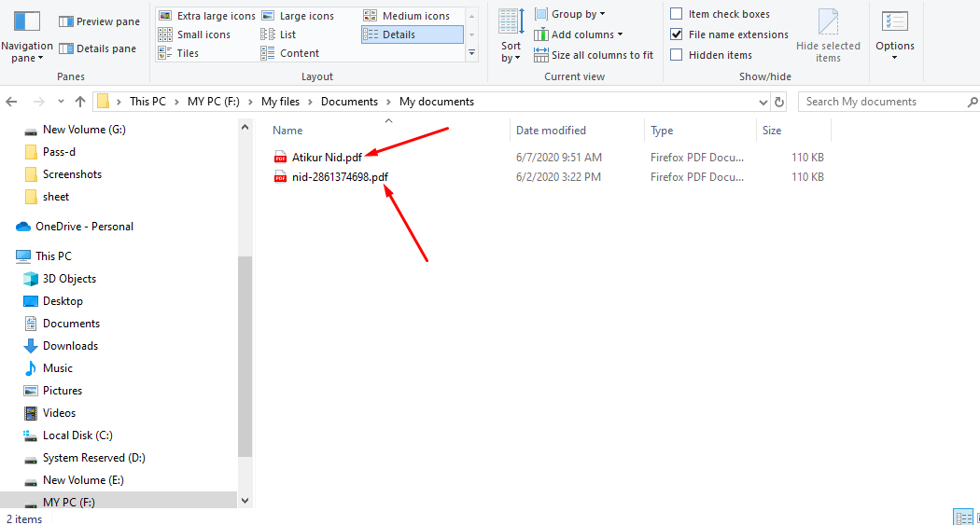
Task: Toggle the Details pane
Action: click(97, 48)
